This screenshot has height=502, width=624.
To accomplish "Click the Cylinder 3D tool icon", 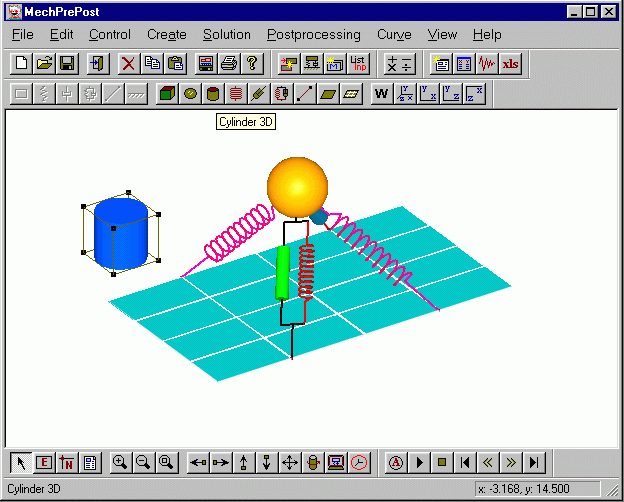I will click(213, 94).
